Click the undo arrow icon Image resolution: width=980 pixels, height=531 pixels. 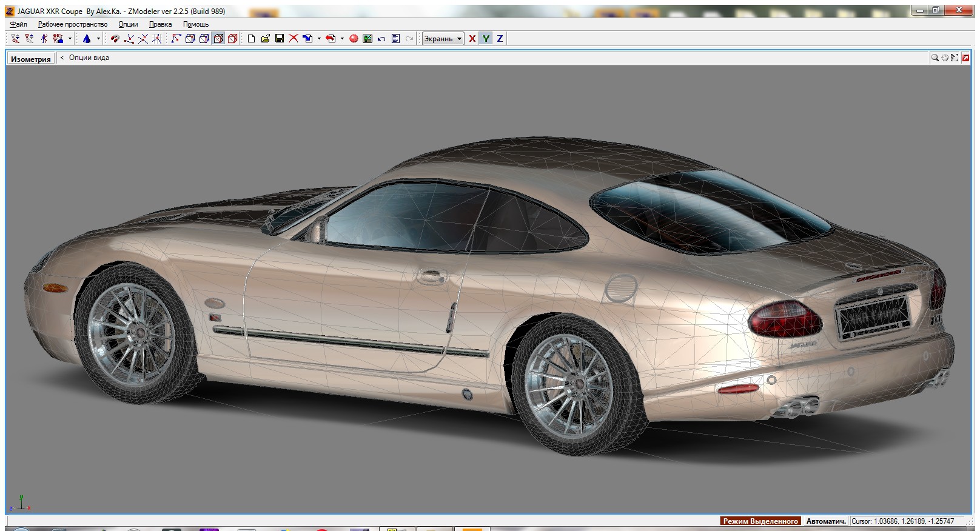pos(381,39)
